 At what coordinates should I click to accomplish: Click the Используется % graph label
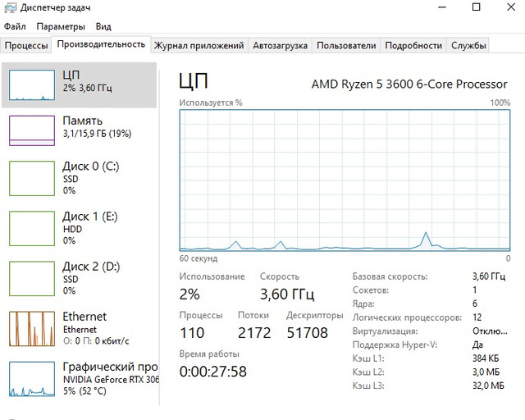tap(211, 103)
